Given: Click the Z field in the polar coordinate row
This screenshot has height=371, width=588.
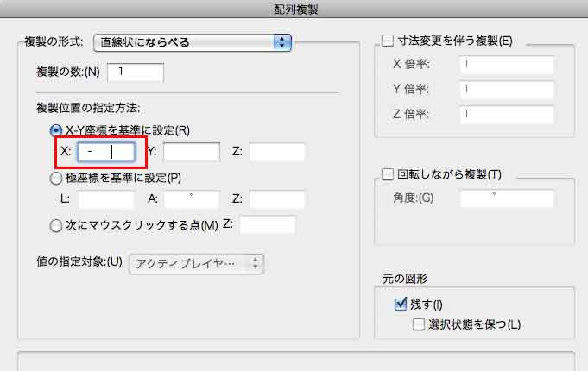Looking at the screenshot, I should coord(277,200).
